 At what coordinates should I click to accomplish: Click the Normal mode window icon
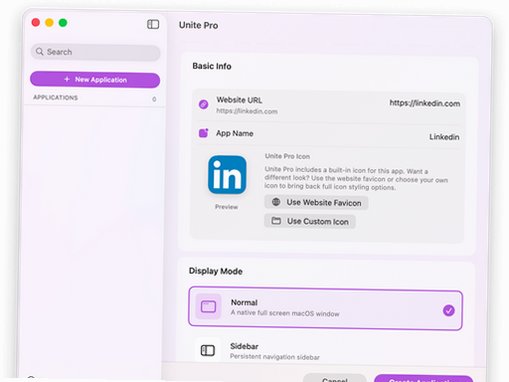[208, 307]
